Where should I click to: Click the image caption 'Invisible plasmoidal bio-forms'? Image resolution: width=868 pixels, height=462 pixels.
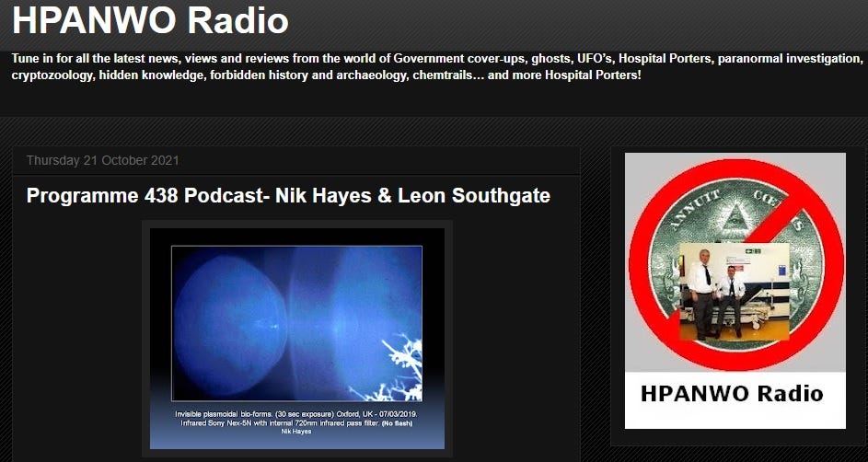[x=296, y=419]
